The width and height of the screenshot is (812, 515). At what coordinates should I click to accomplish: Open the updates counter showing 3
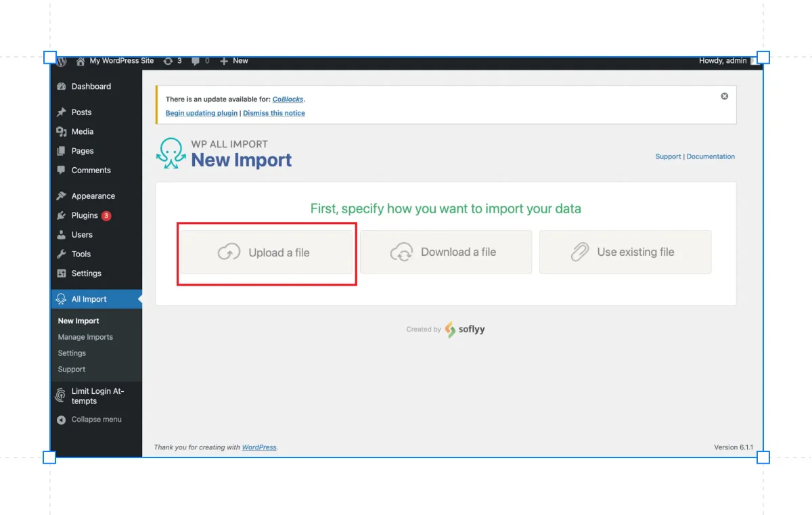[x=173, y=61]
